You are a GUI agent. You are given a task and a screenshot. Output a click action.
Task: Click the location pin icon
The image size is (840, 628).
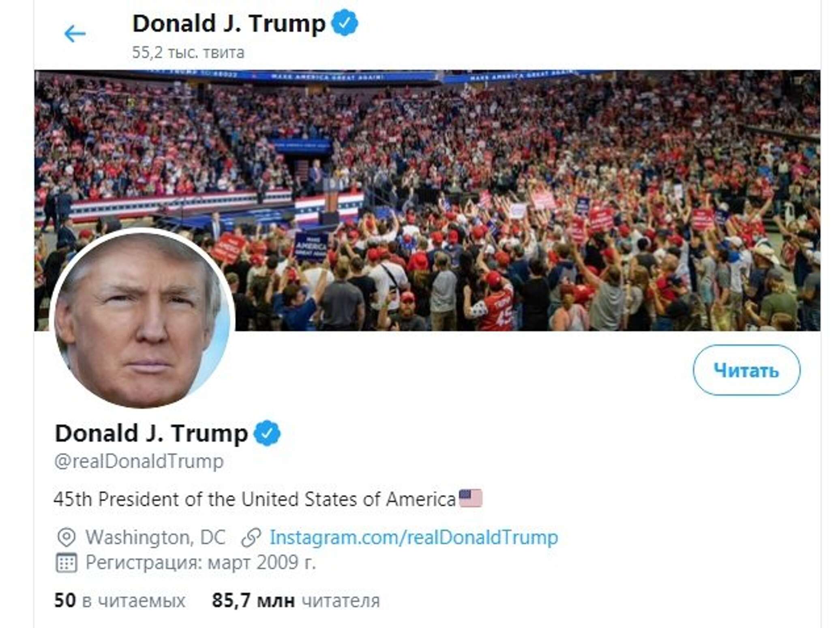click(66, 538)
